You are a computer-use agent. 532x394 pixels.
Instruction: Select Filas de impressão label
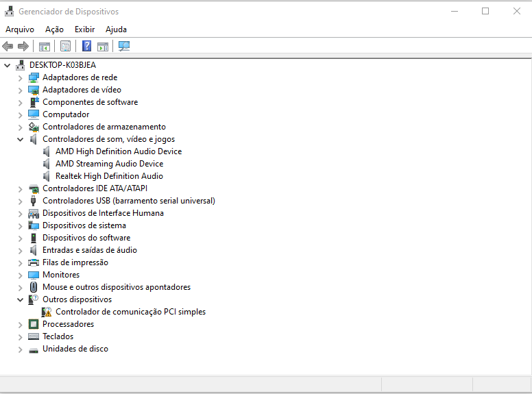coord(75,262)
